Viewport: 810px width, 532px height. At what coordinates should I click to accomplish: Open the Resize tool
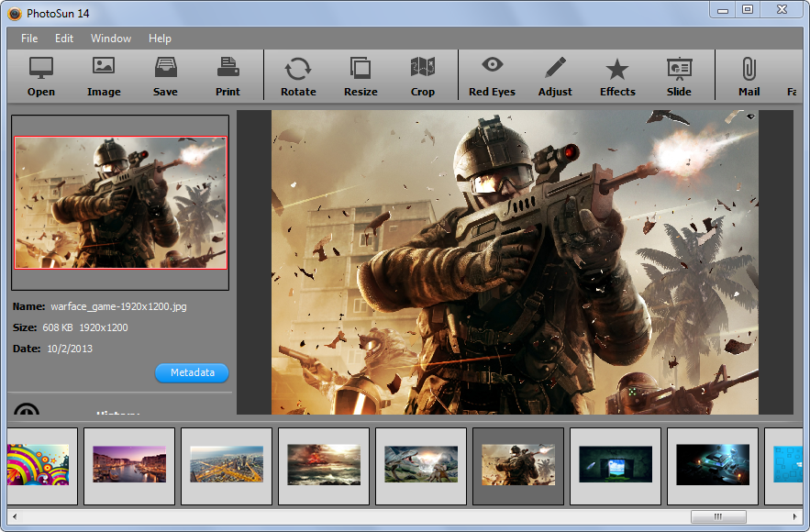(361, 76)
